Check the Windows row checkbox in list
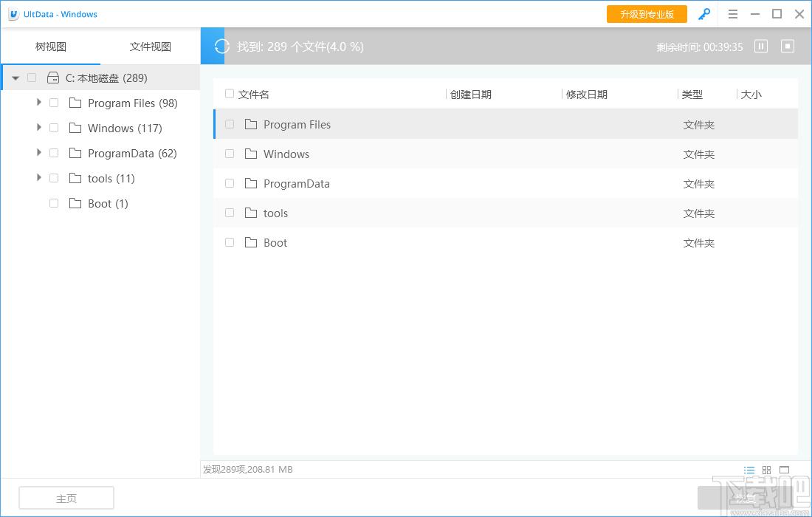Image resolution: width=812 pixels, height=517 pixels. (x=230, y=154)
